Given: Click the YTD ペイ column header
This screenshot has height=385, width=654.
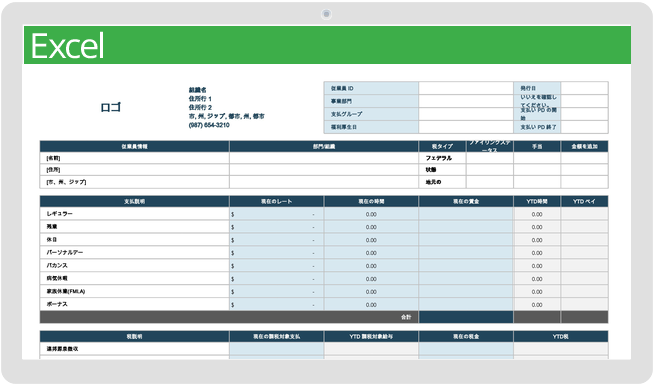Looking at the screenshot, I should coord(584,201).
